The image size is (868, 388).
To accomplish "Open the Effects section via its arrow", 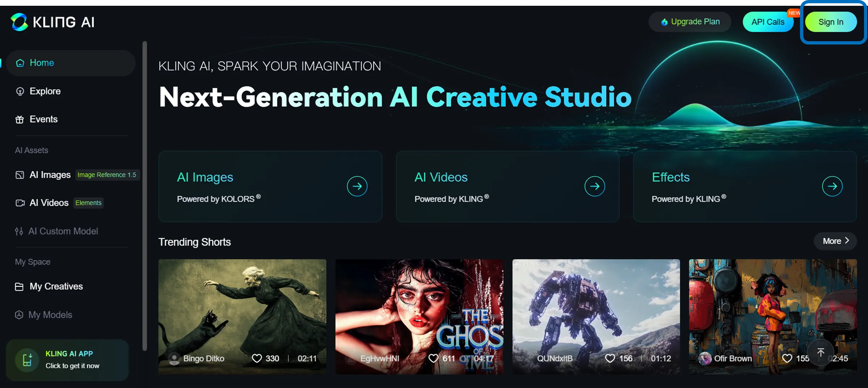I will (x=832, y=186).
